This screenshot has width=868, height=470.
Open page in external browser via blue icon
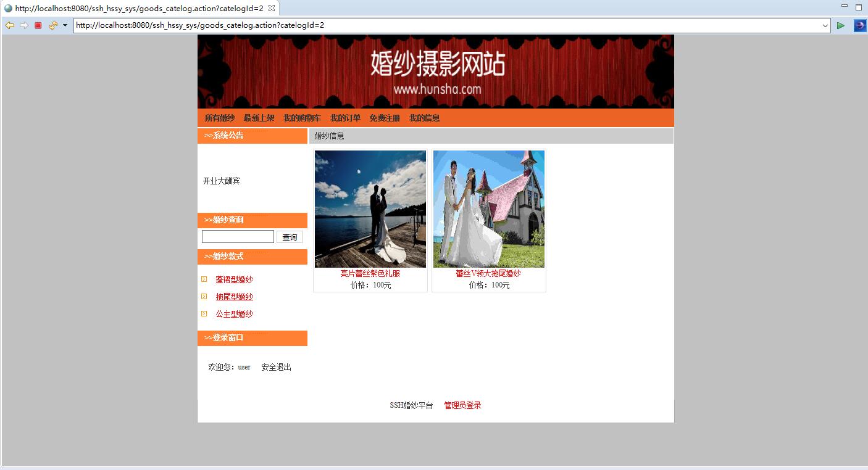859,25
